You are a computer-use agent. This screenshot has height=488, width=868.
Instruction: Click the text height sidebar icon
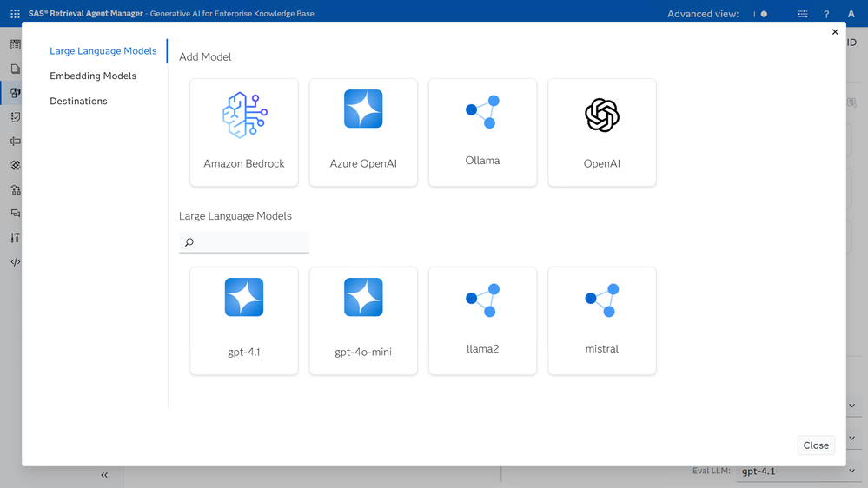(16, 238)
